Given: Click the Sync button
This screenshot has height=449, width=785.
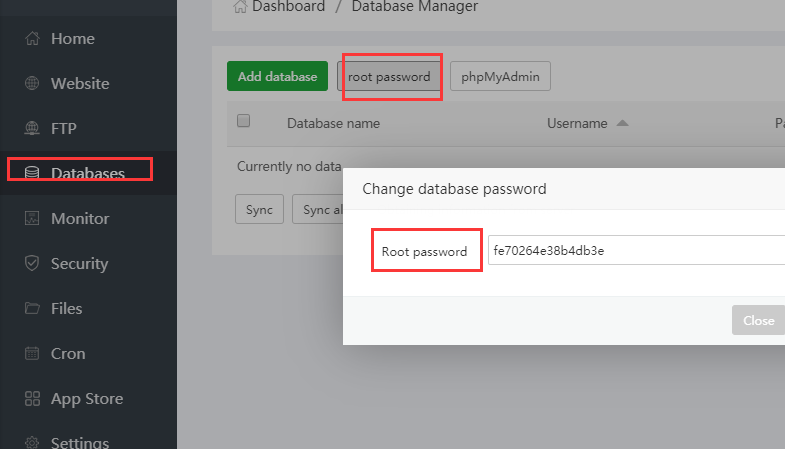Looking at the screenshot, I should tap(259, 210).
